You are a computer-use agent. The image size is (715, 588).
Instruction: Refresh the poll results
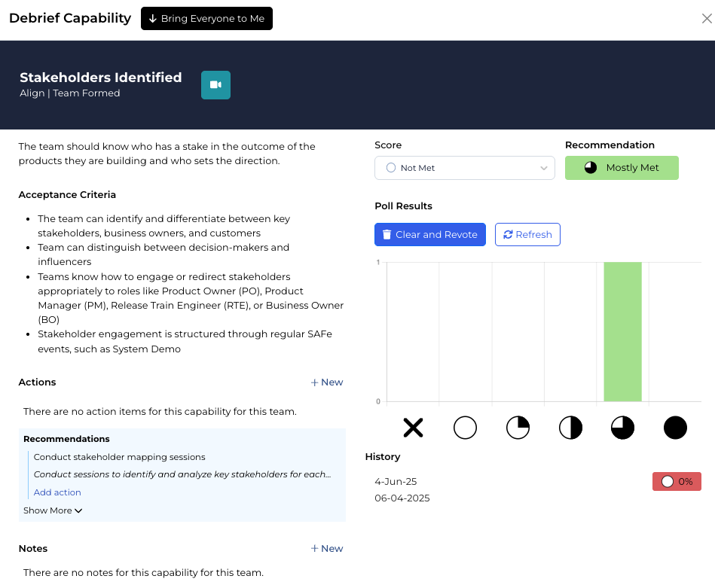click(x=527, y=235)
